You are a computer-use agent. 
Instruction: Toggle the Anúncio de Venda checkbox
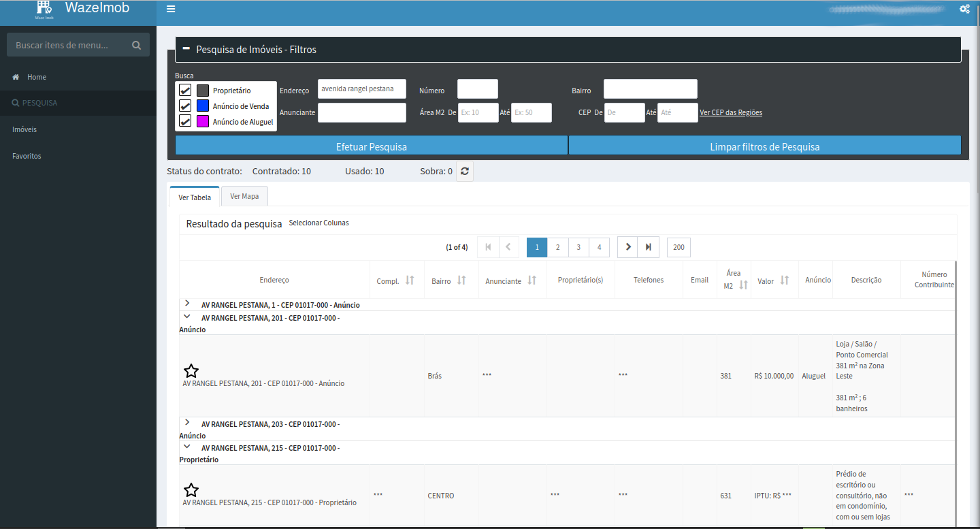[x=185, y=106]
